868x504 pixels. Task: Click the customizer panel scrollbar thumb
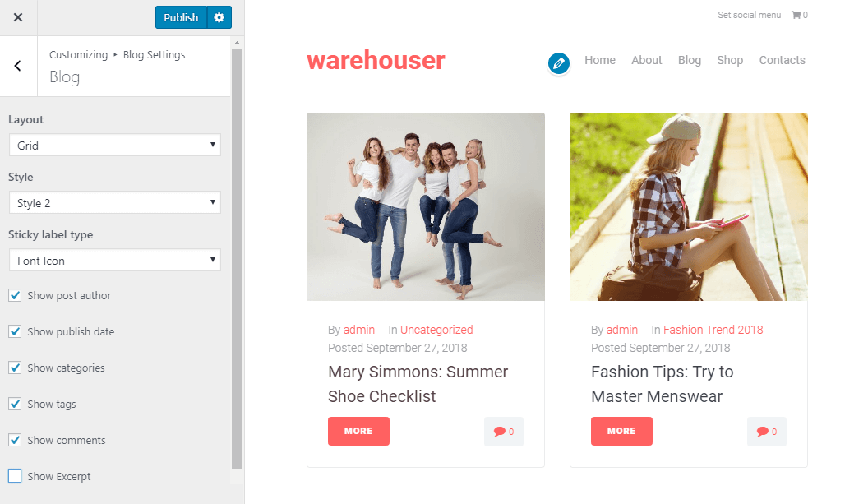coord(237,259)
